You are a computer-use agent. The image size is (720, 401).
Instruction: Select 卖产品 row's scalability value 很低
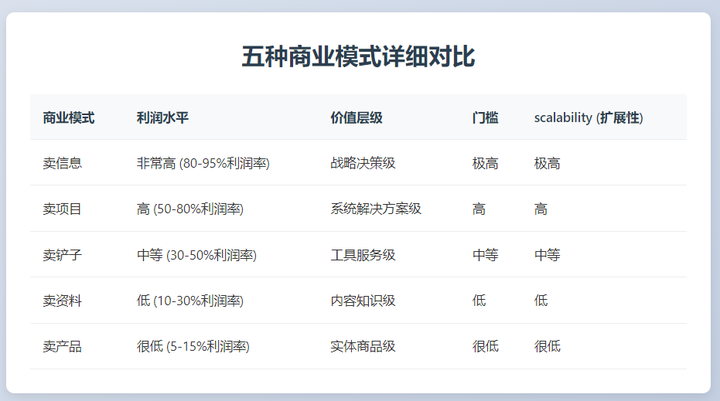[547, 346]
